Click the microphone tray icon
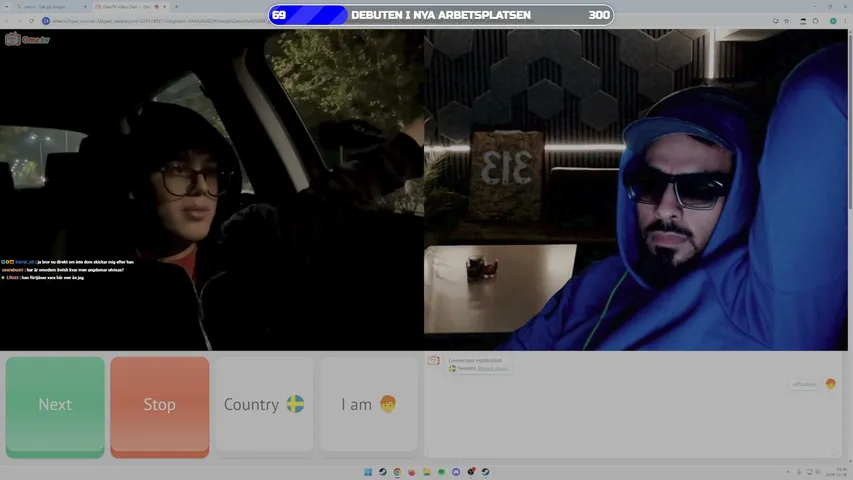Screen dimensions: 853x480 pyautogui.click(x=799, y=472)
